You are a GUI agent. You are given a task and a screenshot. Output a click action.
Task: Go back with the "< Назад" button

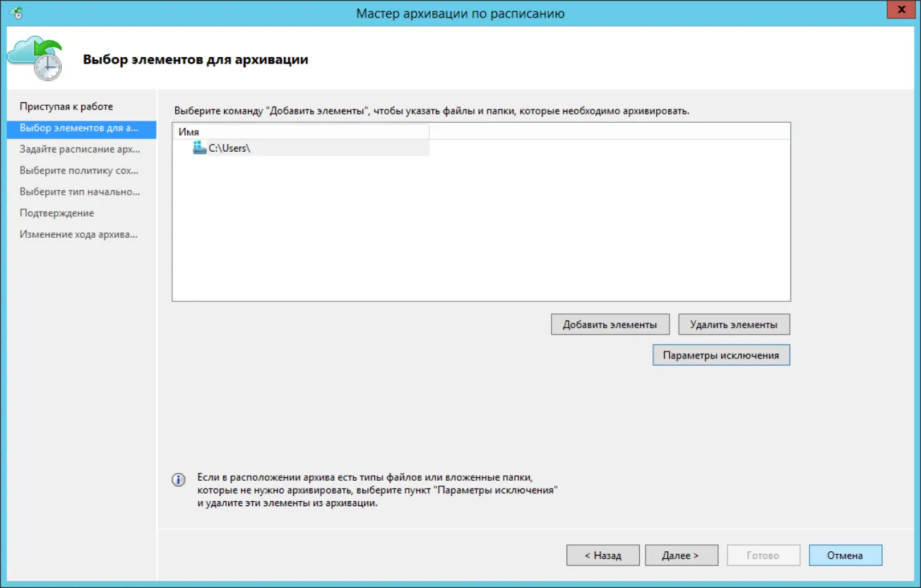(603, 555)
